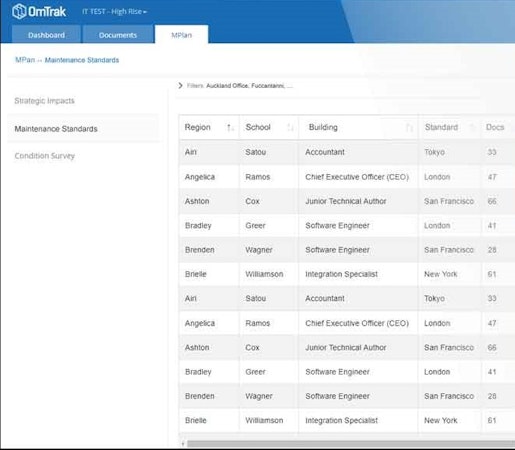Switch to the Dashboard tab
Image resolution: width=515 pixels, height=450 pixels.
[x=46, y=34]
